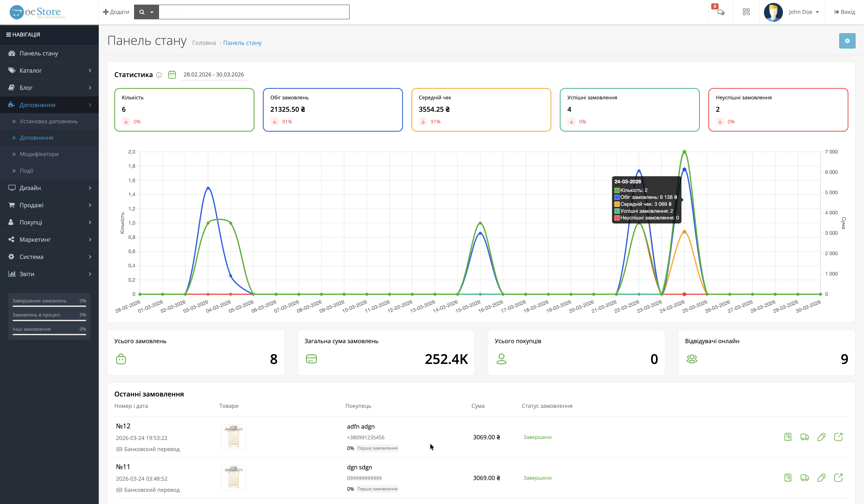This screenshot has width=864, height=504.
Task: Click the Вихід logout link
Action: pyautogui.click(x=844, y=12)
